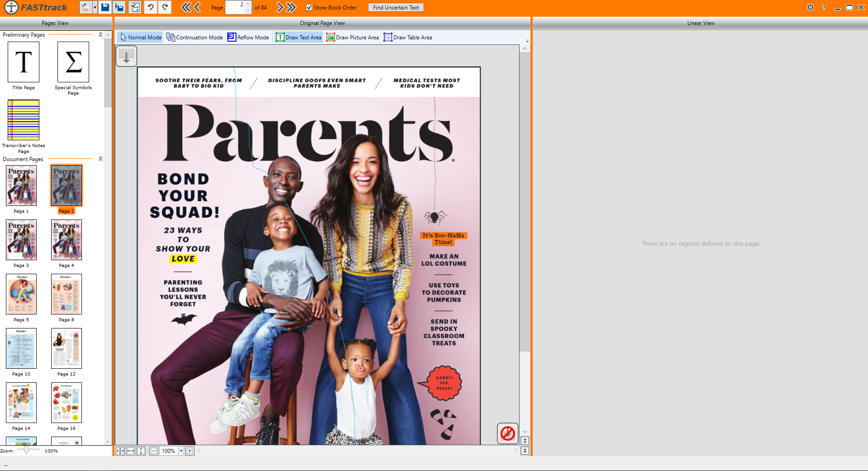Viewport: 868px width, 471px height.
Task: Zoom in with the plus icon
Action: tap(190, 451)
